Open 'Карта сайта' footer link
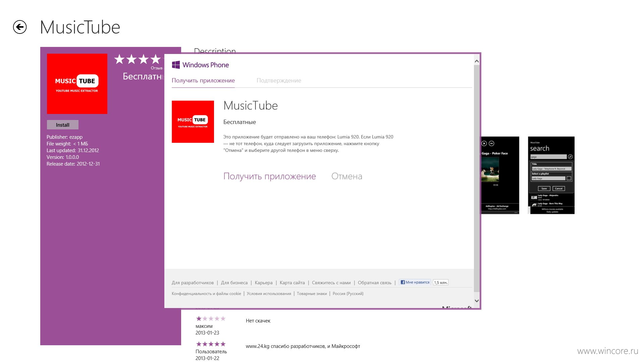 292,283
